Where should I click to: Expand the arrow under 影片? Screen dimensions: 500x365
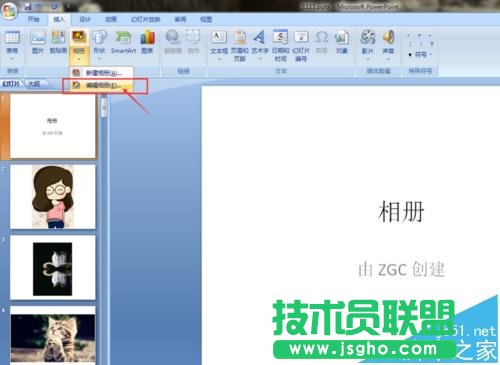[368, 59]
